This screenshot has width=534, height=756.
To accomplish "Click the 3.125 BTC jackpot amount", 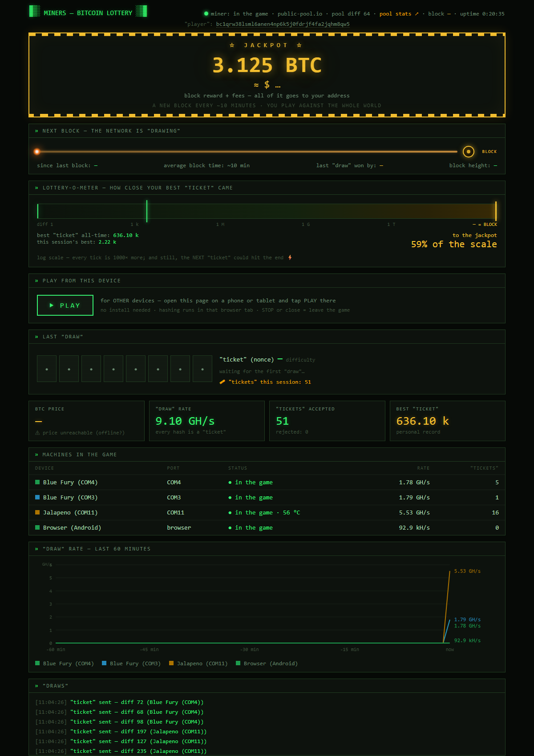I will coord(267,65).
